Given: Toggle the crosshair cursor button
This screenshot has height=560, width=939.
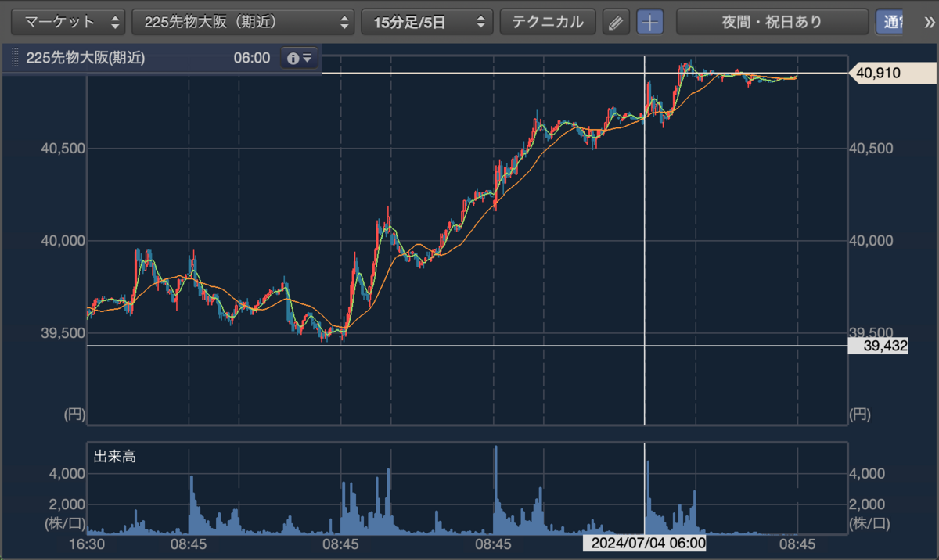Looking at the screenshot, I should (649, 22).
